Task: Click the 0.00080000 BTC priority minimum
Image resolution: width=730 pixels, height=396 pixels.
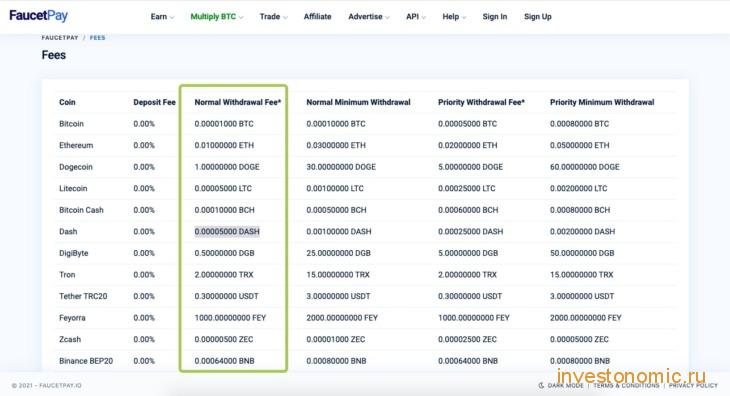Action: pyautogui.click(x=579, y=124)
